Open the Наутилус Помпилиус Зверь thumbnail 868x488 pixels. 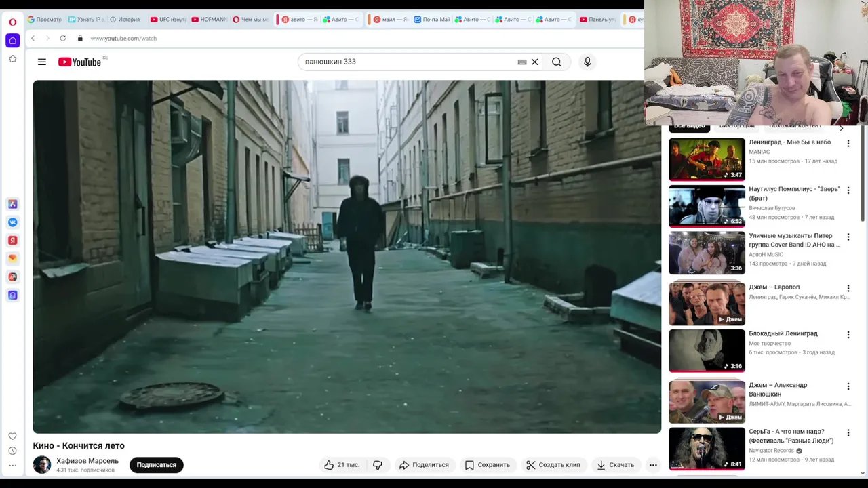(x=707, y=206)
